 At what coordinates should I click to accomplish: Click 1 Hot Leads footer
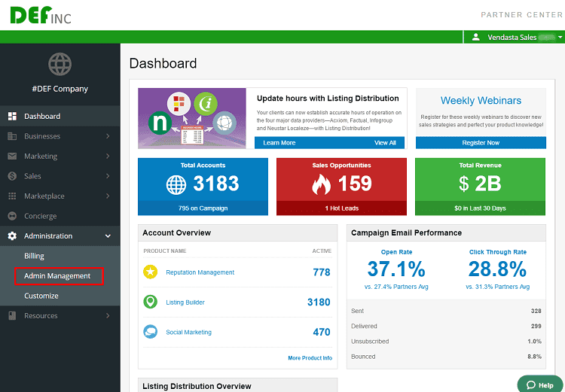[341, 208]
